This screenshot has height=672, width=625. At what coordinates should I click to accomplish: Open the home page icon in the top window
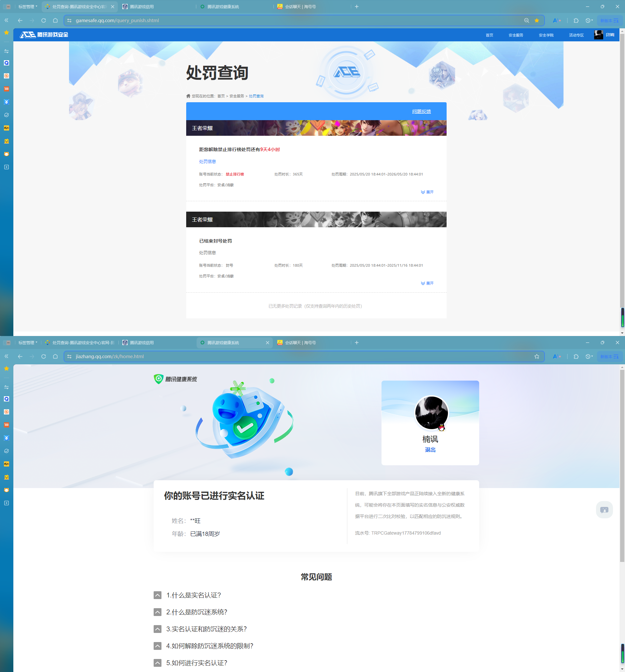click(55, 20)
